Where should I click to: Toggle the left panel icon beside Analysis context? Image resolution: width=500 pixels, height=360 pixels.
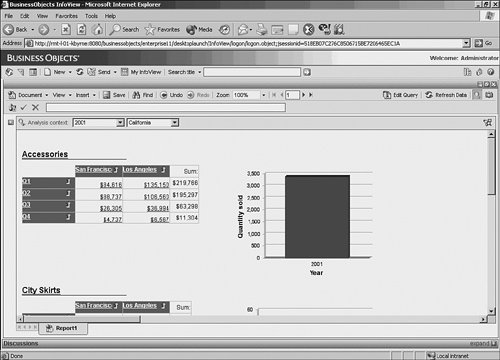(11, 123)
